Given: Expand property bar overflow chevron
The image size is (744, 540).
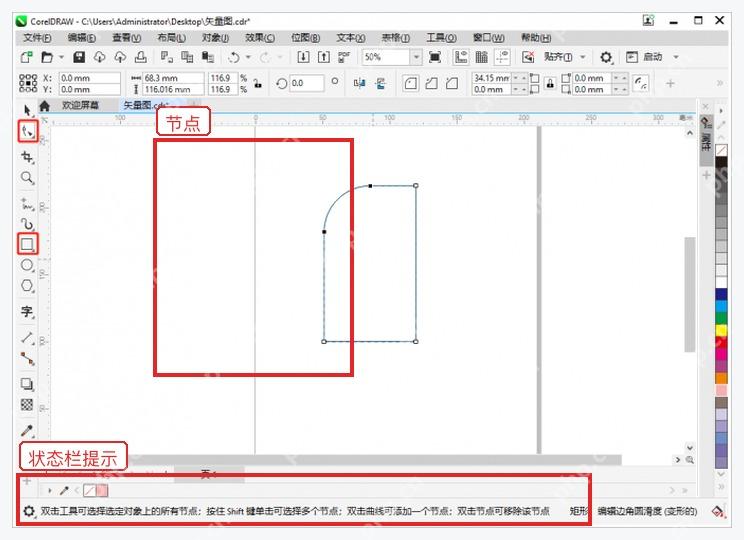Looking at the screenshot, I should click(720, 84).
